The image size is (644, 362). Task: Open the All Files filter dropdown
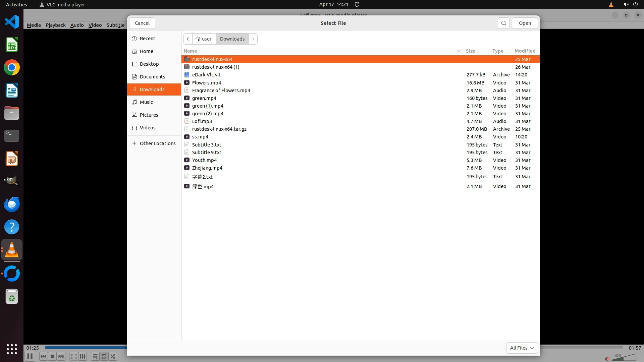pos(522,348)
